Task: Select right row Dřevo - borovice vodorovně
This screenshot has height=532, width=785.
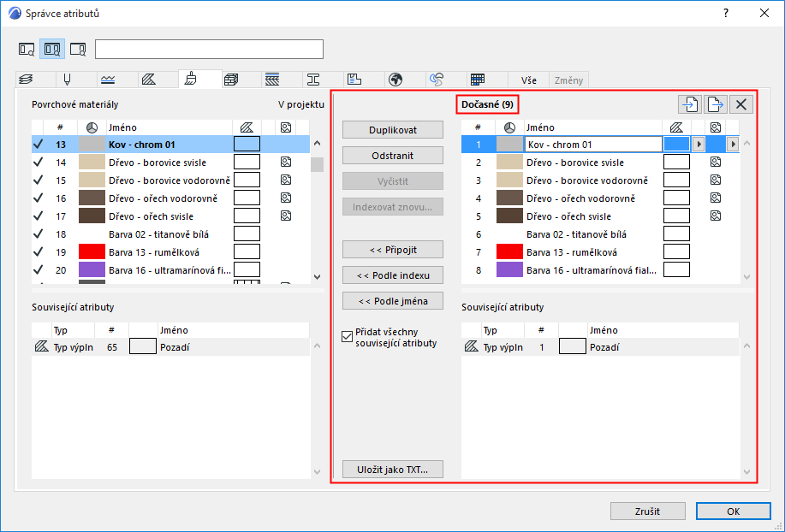Action: click(600, 180)
